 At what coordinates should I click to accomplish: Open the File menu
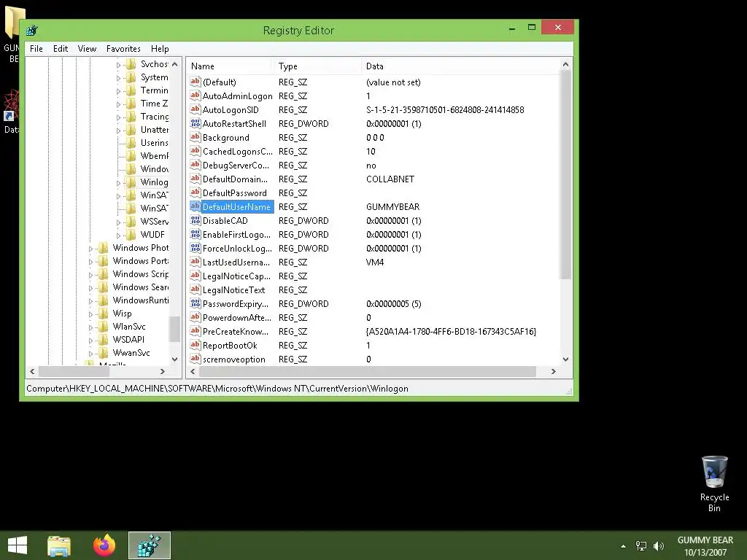pos(36,49)
